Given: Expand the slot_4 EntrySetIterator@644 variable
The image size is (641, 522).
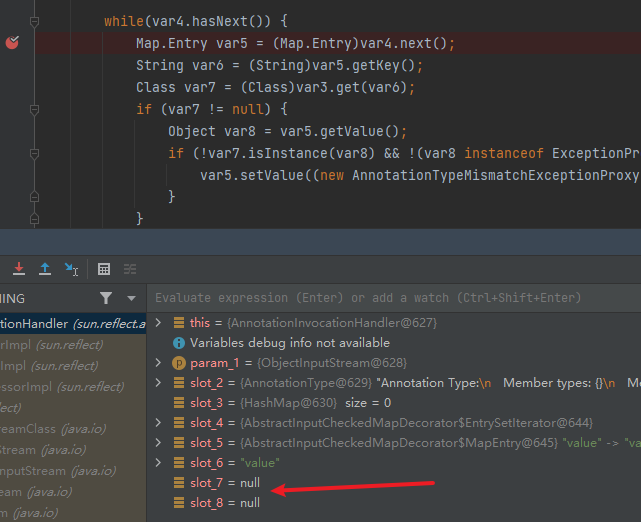Looking at the screenshot, I should tap(159, 423).
